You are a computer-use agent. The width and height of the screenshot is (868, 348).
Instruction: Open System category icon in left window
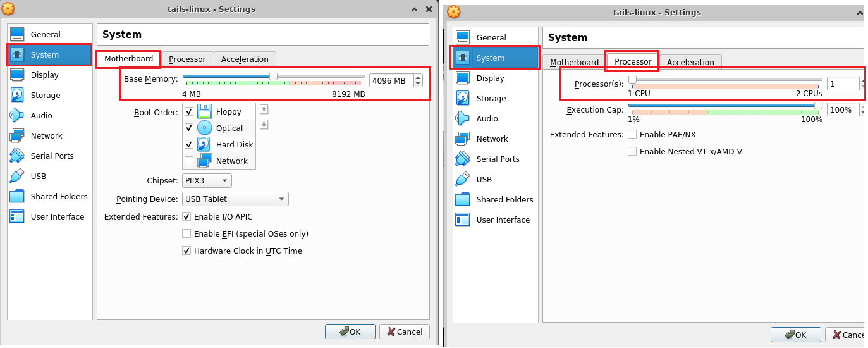pyautogui.click(x=18, y=54)
